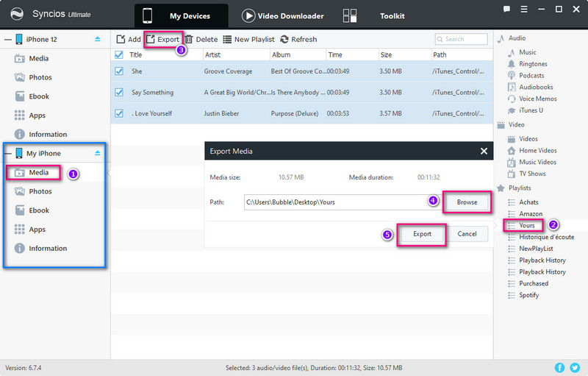This screenshot has height=376, width=588.
Task: Uncheck the song She
Action: click(x=119, y=71)
